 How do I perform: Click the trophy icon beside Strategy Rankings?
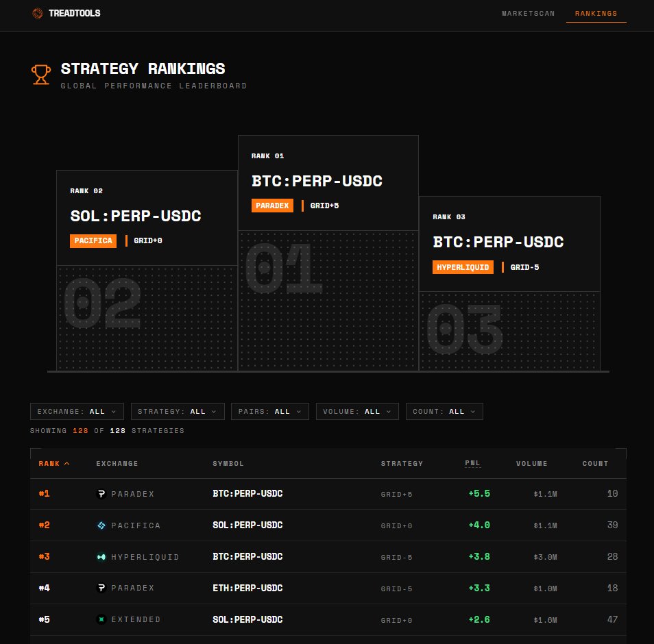pyautogui.click(x=41, y=75)
